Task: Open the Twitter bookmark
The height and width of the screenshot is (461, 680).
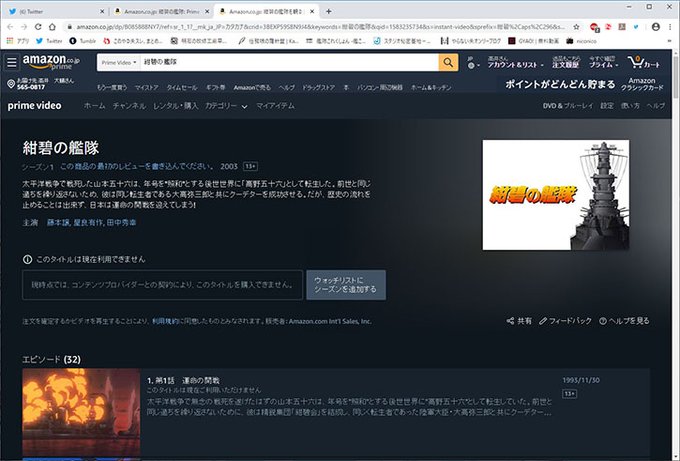Action: [49, 41]
